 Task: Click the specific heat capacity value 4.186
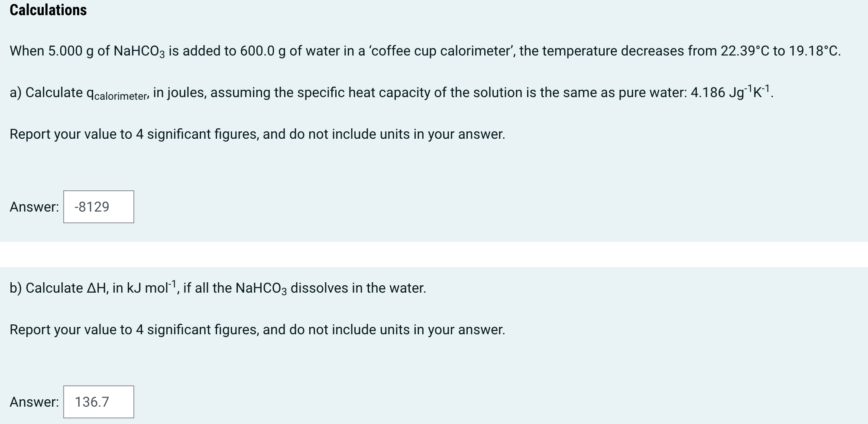point(709,92)
